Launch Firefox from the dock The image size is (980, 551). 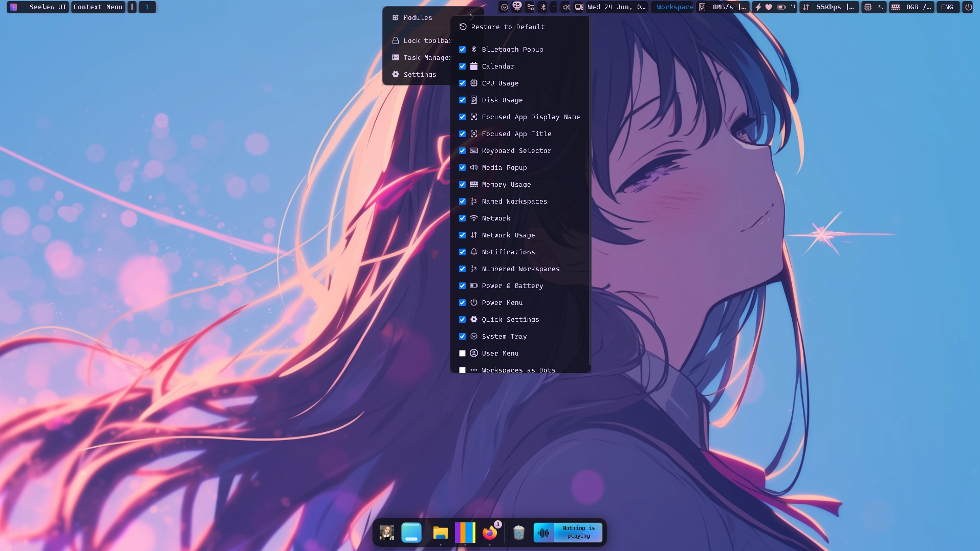click(490, 533)
